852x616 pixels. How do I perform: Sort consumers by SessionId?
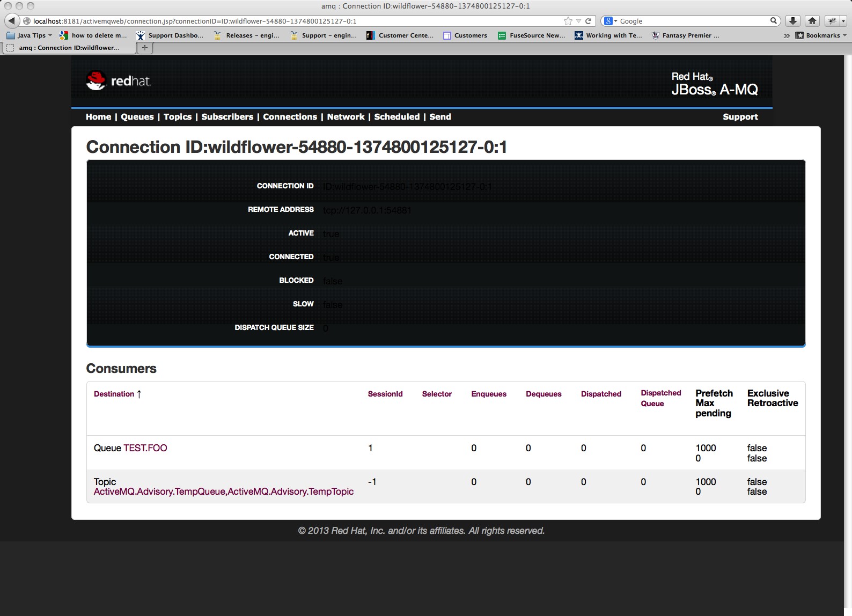point(385,394)
